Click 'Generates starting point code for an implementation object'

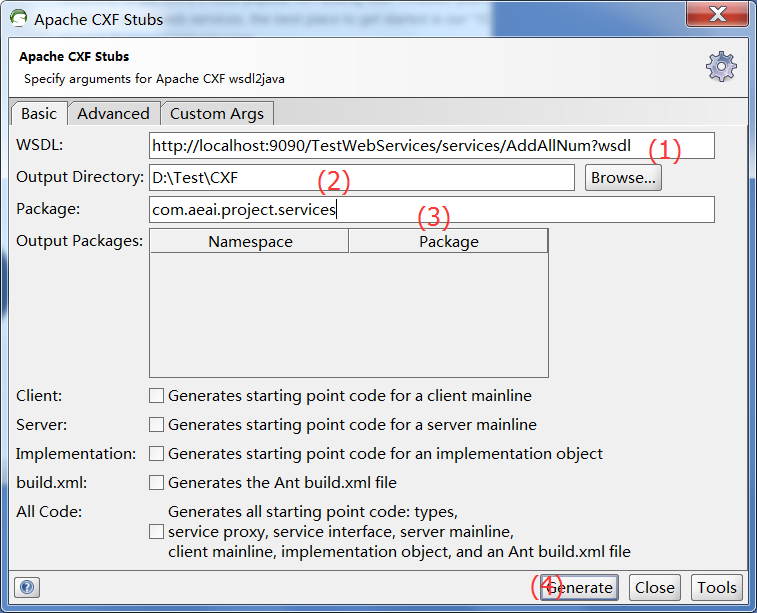tap(385, 454)
